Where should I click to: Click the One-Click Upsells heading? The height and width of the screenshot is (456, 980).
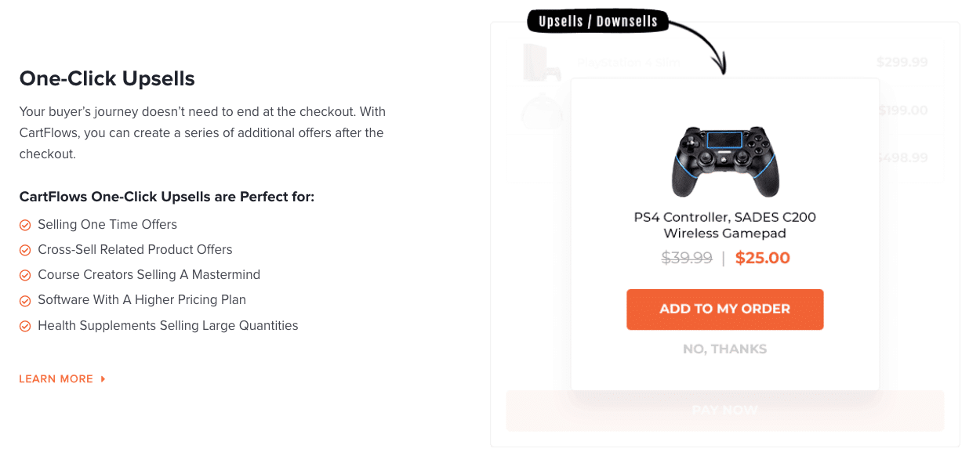point(107,78)
